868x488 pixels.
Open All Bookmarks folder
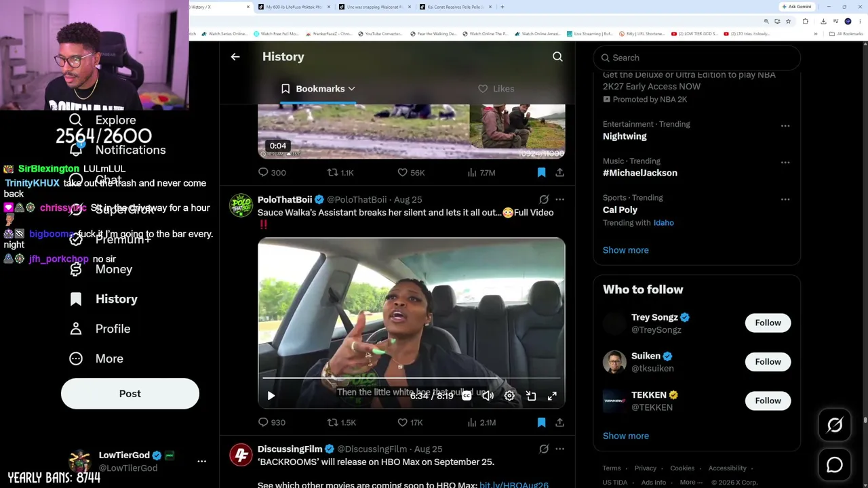(846, 34)
